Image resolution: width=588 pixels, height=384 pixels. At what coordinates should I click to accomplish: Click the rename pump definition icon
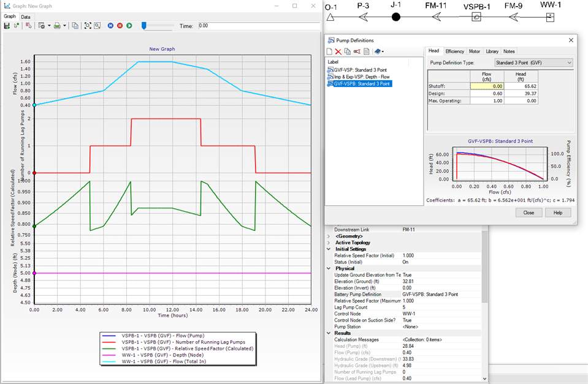[357, 51]
